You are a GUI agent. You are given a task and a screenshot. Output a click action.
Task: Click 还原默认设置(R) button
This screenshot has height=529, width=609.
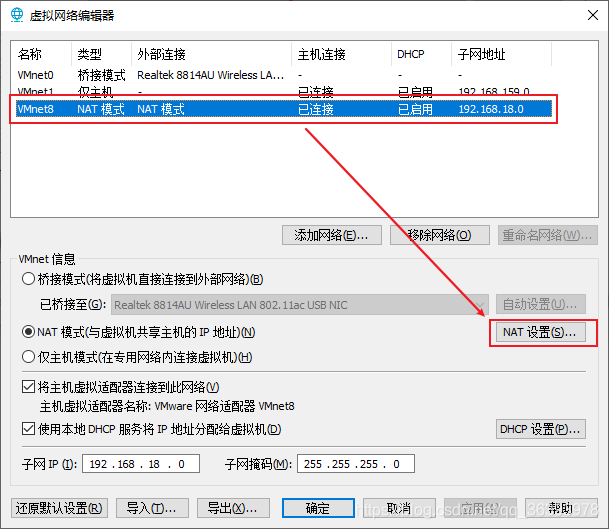point(59,508)
